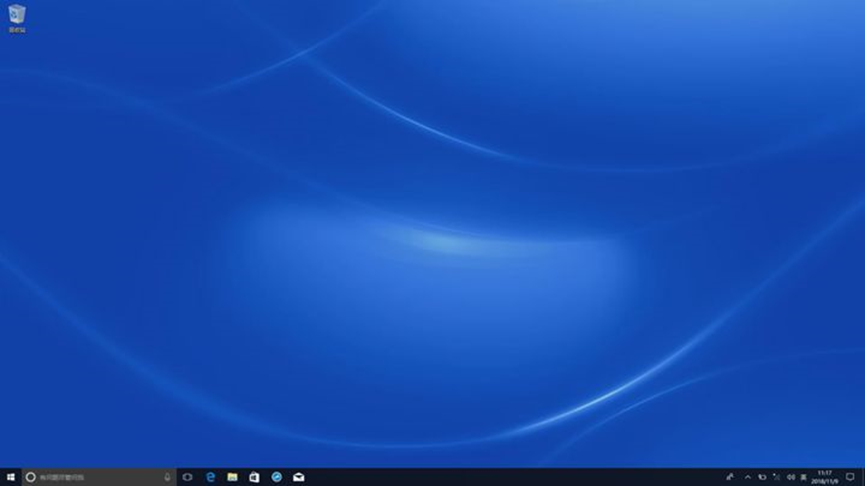
Task: Switch the input method language indicator
Action: tap(804, 477)
